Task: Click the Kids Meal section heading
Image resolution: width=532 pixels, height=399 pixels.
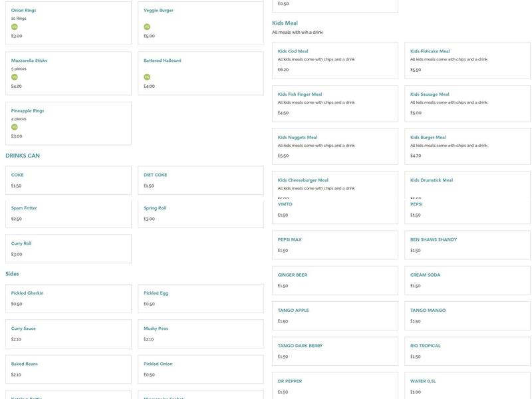Action: [x=285, y=23]
